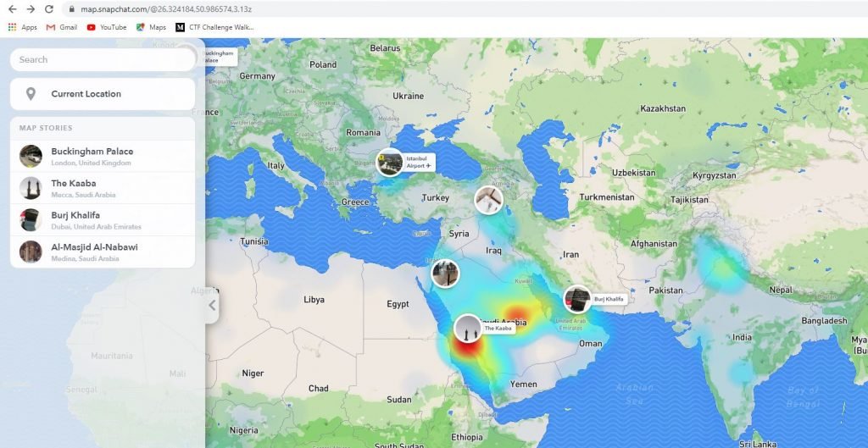The height and width of the screenshot is (448, 868).
Task: Open the snap bubble in eastern Turkey
Action: (x=489, y=200)
